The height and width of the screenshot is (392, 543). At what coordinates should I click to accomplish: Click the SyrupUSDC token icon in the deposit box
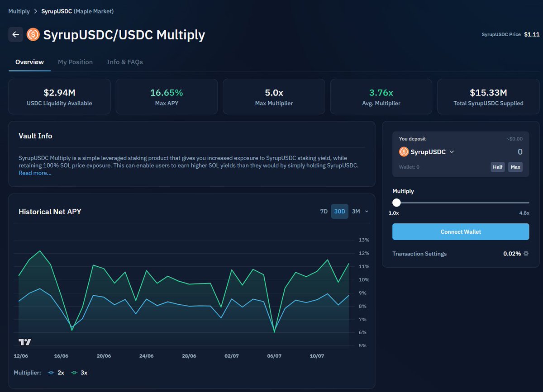pos(404,152)
